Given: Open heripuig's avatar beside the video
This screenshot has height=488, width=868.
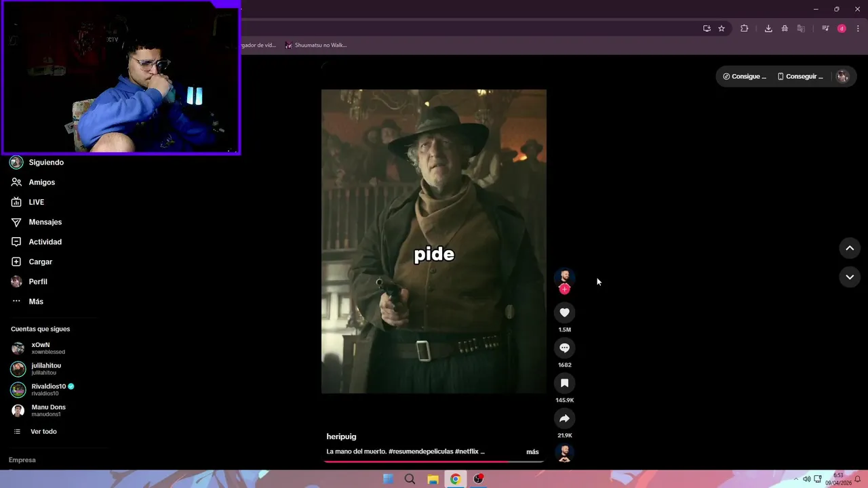Looking at the screenshot, I should click(x=564, y=277).
